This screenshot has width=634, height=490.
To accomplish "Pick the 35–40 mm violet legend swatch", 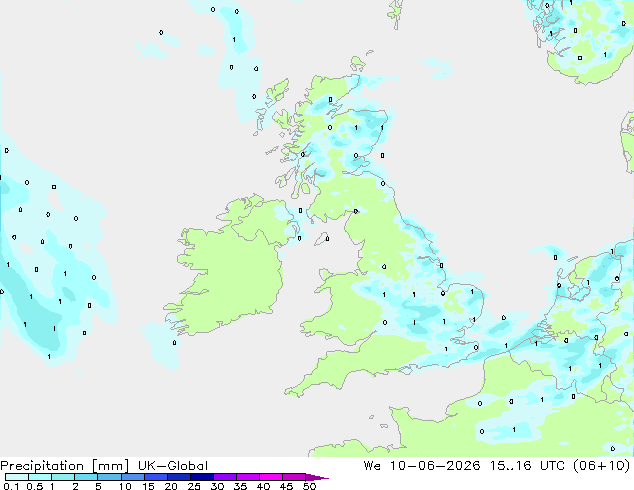I will [247, 477].
